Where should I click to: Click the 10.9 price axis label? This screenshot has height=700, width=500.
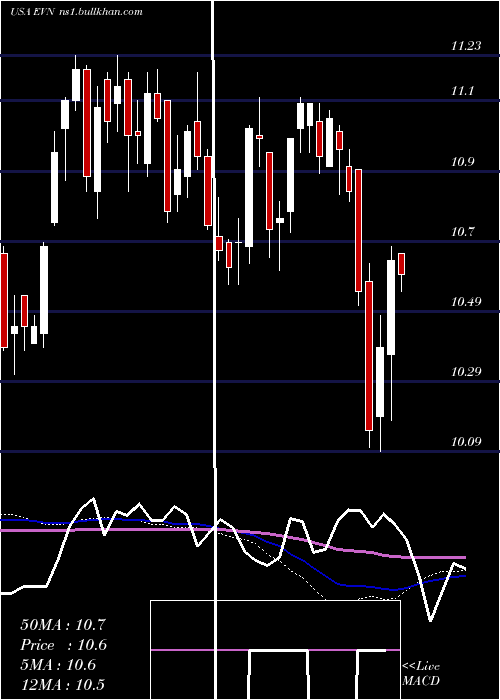[x=462, y=162]
